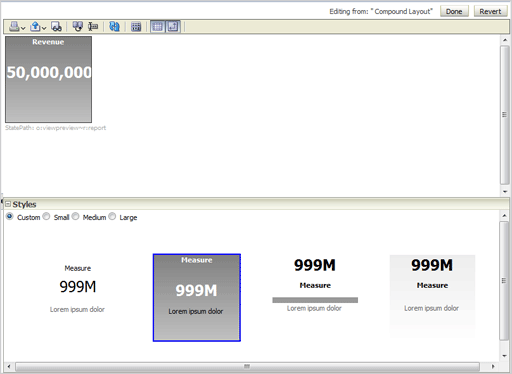Toggle the results pane grid icon
This screenshot has height=374, width=512.
(157, 26)
